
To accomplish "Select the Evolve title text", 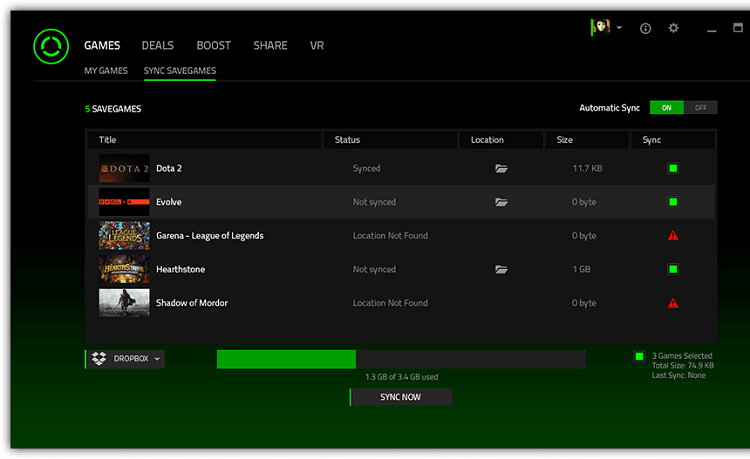I will coord(169,202).
